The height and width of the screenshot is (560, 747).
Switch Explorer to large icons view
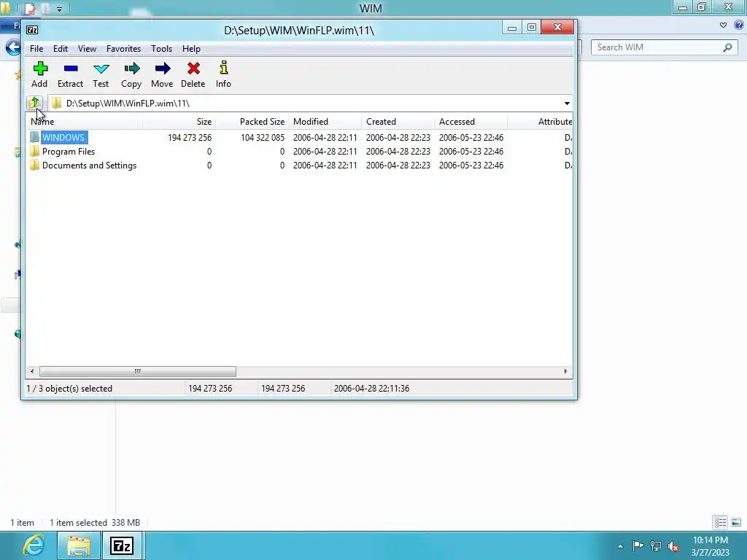tap(736, 522)
